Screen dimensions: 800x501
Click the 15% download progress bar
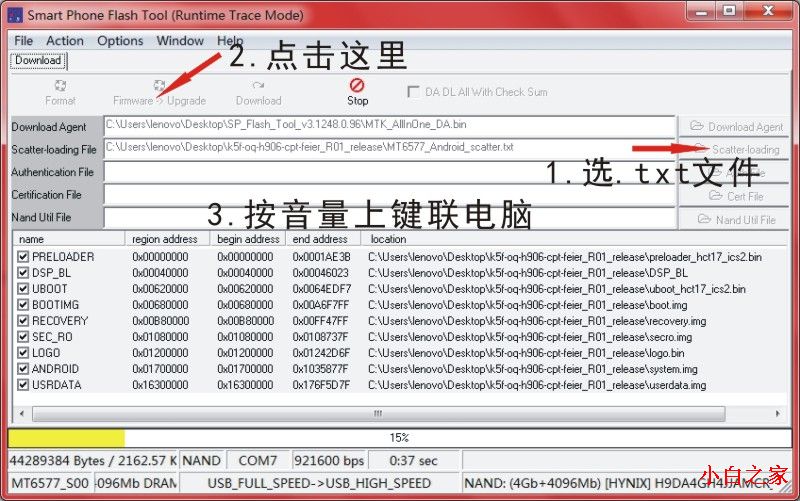399,438
